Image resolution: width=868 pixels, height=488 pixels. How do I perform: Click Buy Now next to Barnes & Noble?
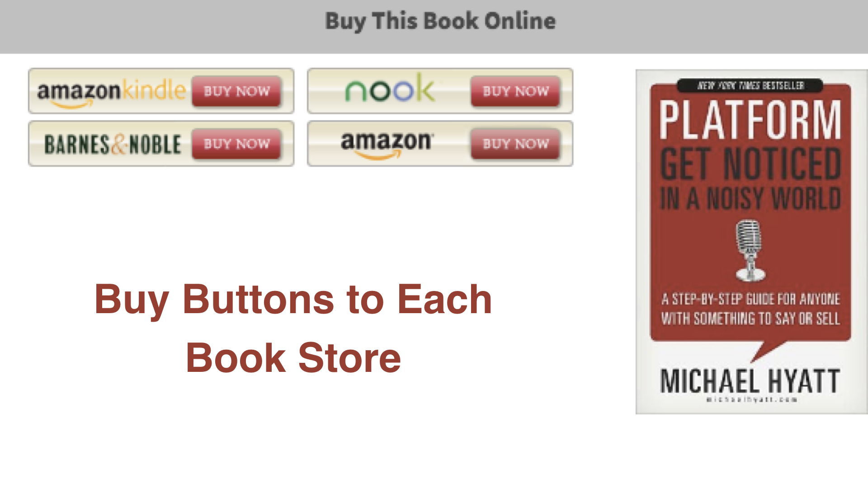[236, 144]
